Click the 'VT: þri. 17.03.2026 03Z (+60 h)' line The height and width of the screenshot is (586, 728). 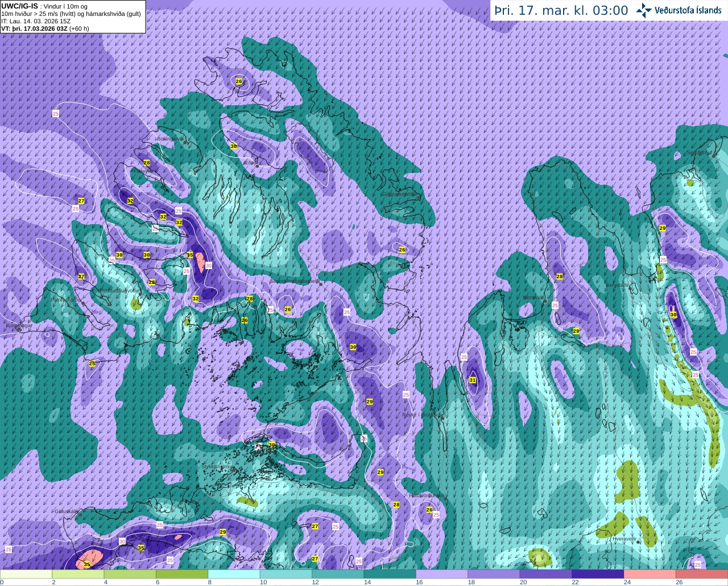(x=45, y=28)
